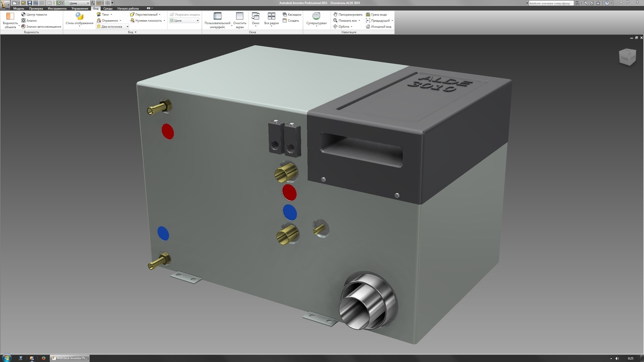Toggle Отражения reflections display

pyautogui.click(x=99, y=21)
